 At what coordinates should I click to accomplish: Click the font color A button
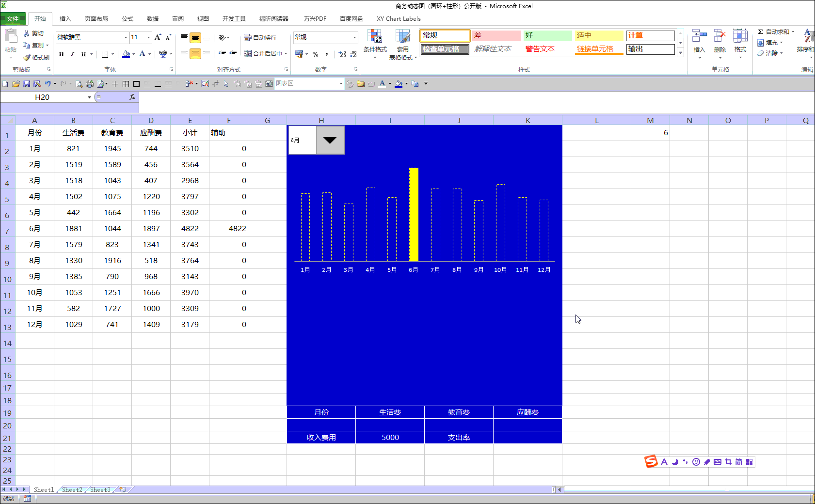point(143,54)
